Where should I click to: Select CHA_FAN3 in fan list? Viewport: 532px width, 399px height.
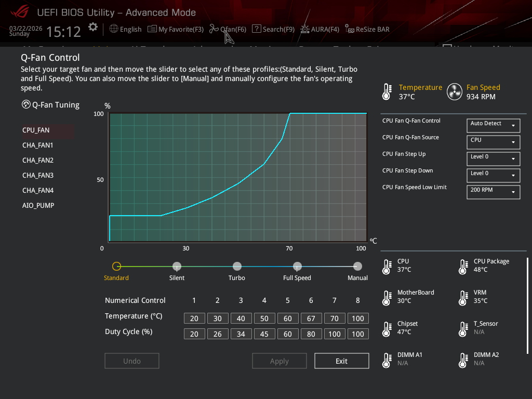coord(37,176)
